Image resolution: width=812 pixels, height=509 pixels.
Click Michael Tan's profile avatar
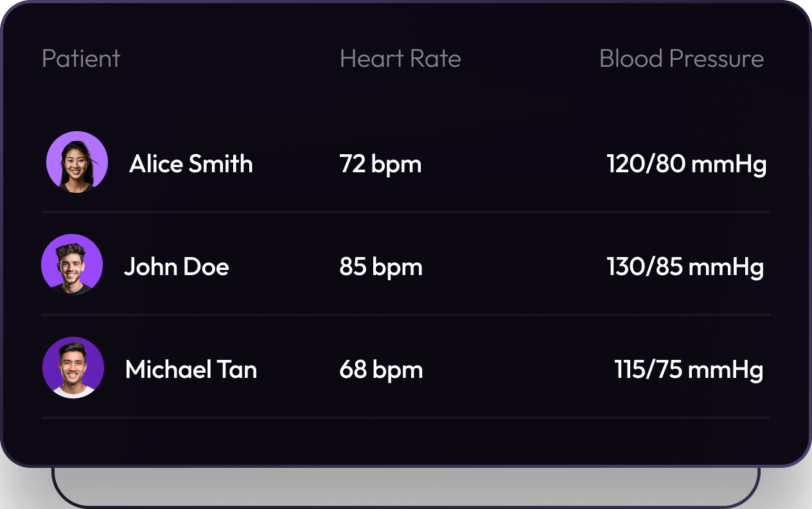click(73, 368)
